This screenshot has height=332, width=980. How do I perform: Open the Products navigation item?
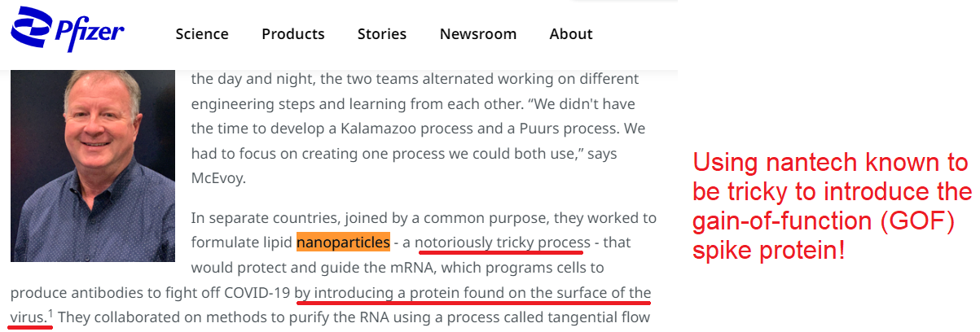[292, 34]
